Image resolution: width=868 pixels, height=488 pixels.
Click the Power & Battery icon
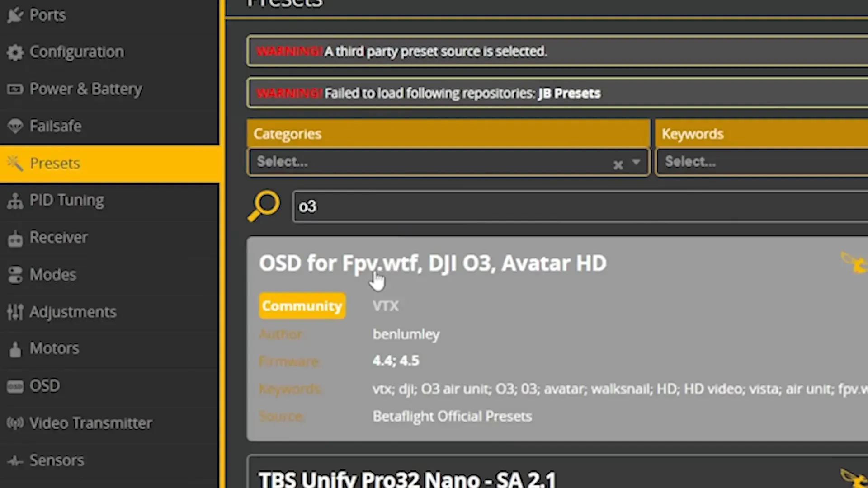click(x=15, y=89)
